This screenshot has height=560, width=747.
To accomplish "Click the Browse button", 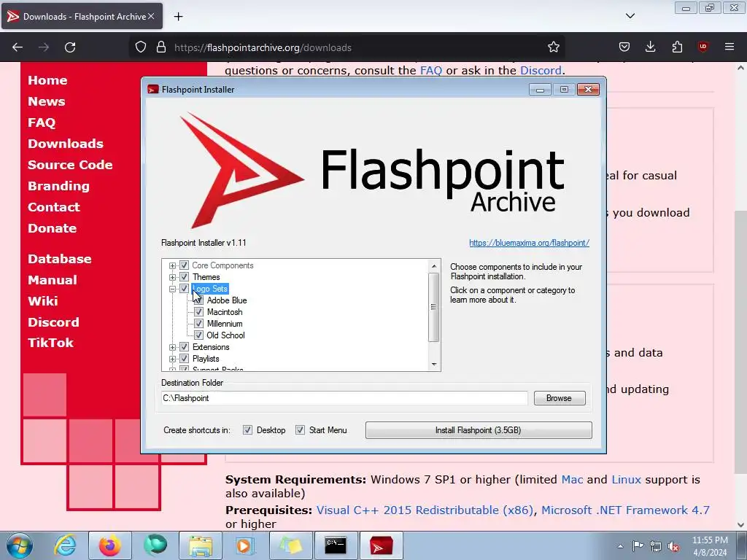I will pos(560,398).
